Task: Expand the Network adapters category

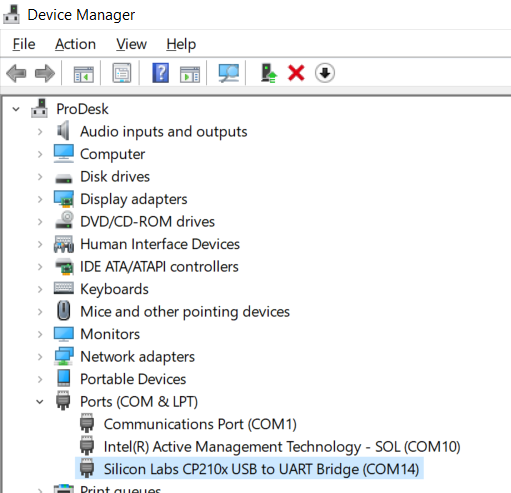Action: [x=40, y=357]
